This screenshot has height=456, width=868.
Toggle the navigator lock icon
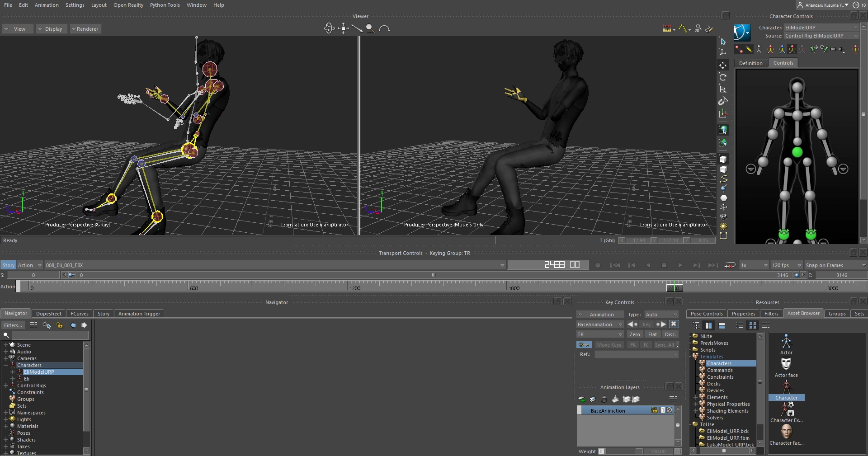(59, 325)
